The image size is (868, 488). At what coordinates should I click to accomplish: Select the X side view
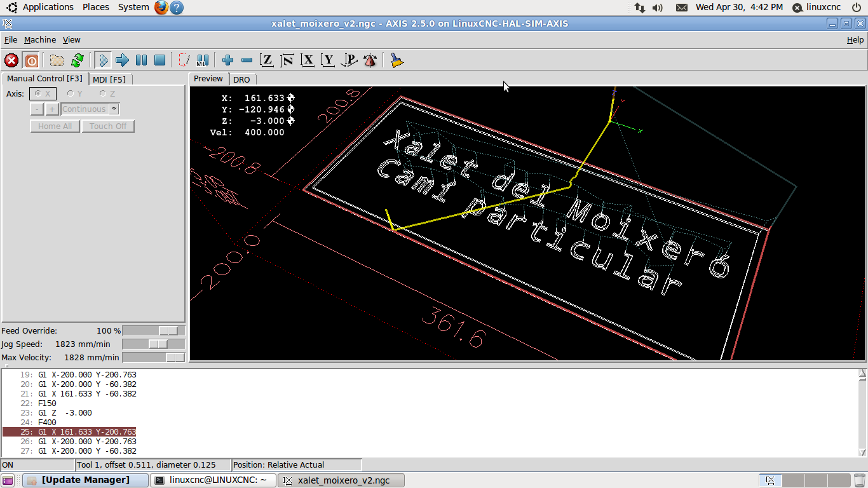(308, 60)
